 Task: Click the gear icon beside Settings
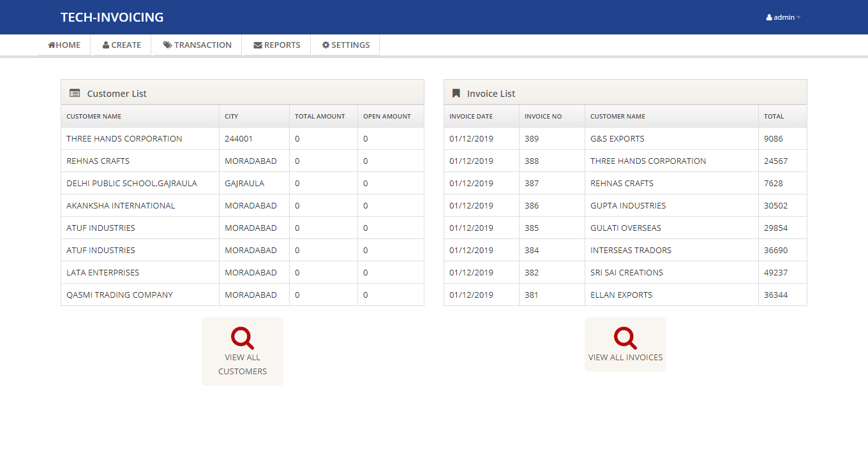pos(325,45)
